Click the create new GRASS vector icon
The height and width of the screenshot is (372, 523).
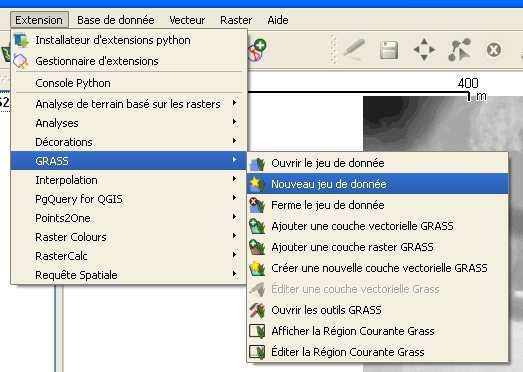point(257,268)
